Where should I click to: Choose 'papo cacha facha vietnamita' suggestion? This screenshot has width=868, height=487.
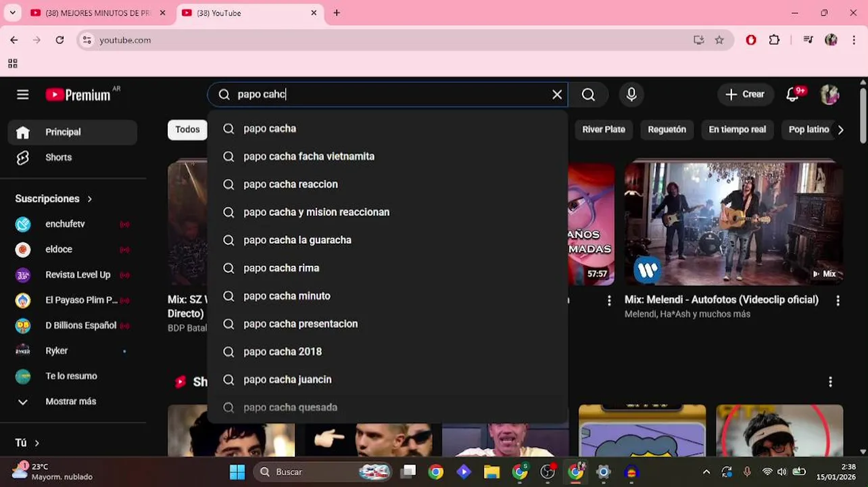pos(387,156)
